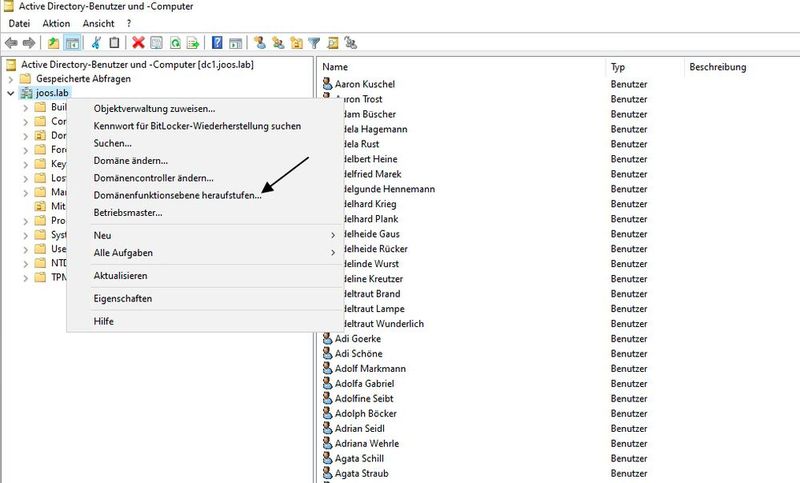Click the Refresh toolbar icon
Image resolution: width=800 pixels, height=483 pixels.
[175, 43]
